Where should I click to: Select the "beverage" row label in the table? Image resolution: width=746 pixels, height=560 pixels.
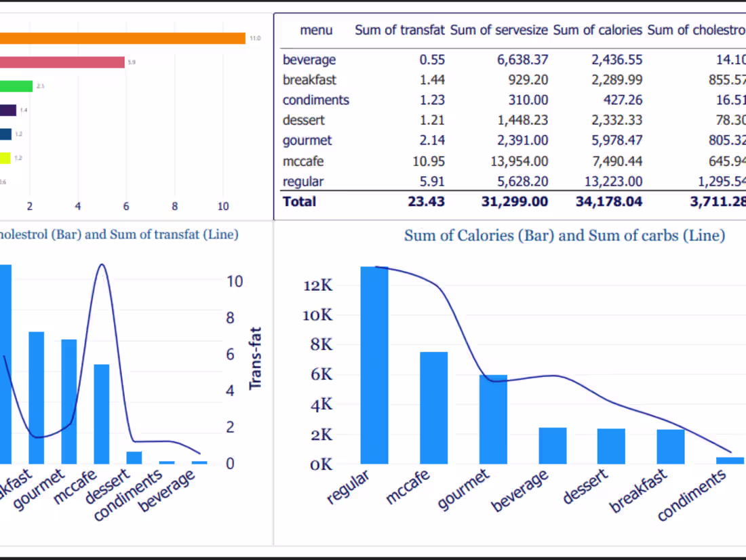coord(309,60)
